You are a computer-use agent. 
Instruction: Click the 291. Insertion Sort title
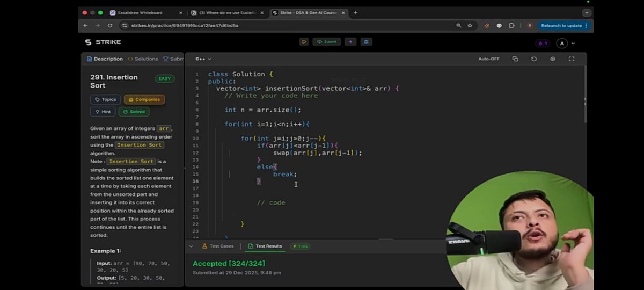(x=114, y=81)
